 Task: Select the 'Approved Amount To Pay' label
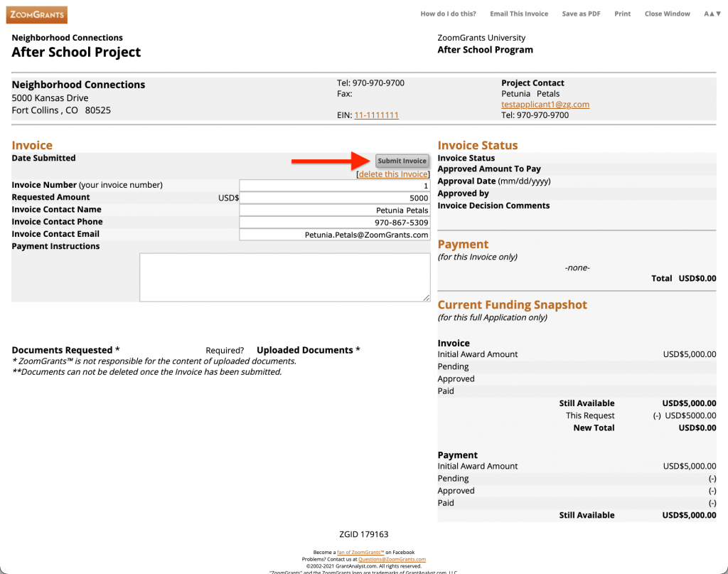pos(489,169)
